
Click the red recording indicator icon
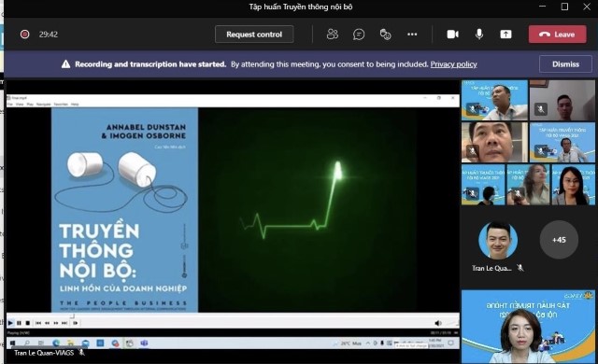click(25, 35)
